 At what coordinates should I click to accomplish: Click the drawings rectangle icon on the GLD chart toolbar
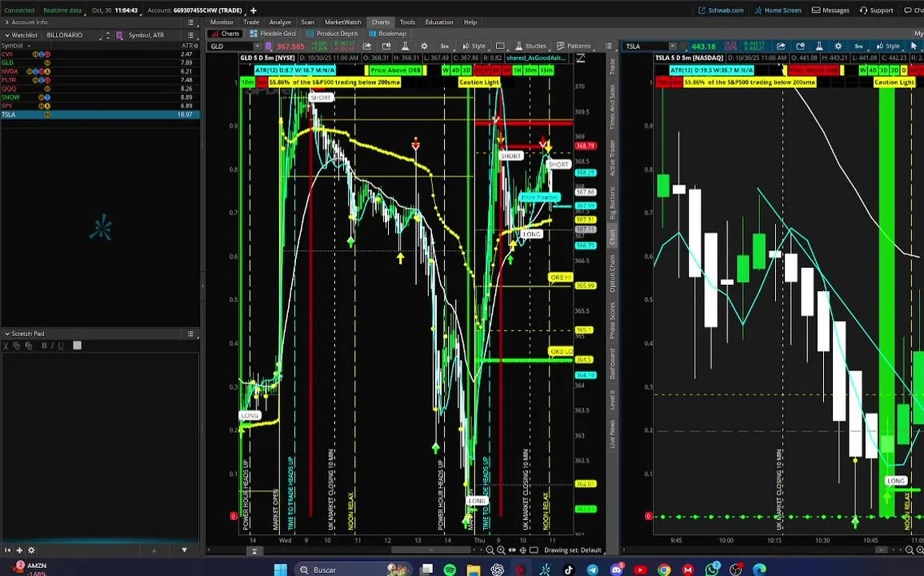click(x=500, y=46)
